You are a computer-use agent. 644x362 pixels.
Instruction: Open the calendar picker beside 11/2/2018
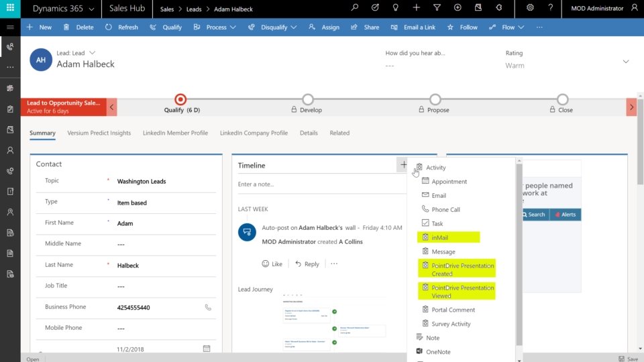coord(207,349)
